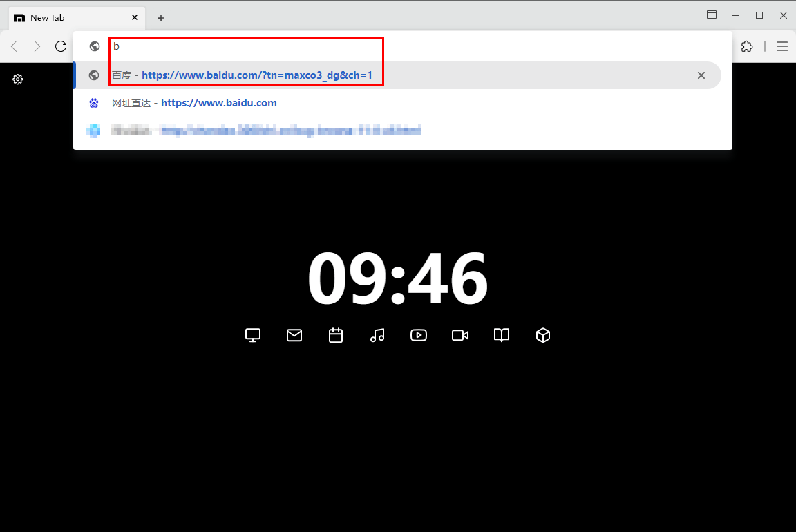This screenshot has height=532, width=796.
Task: Open the video camera shortcut icon
Action: [x=460, y=335]
